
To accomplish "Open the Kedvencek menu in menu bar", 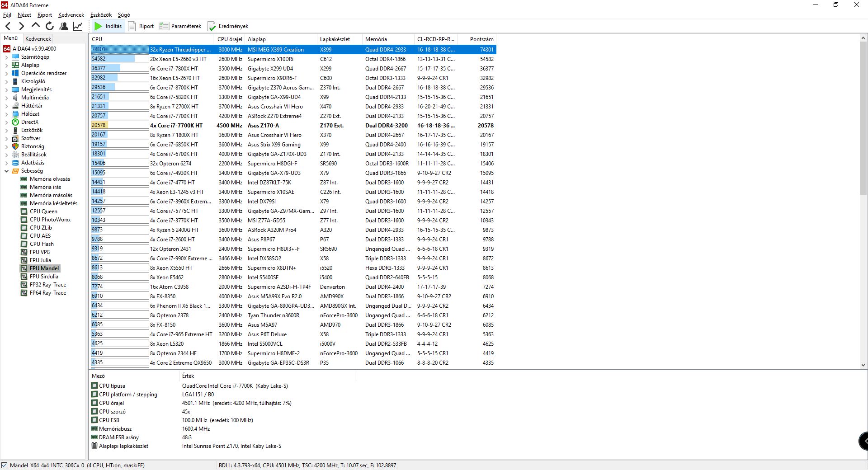I will [71, 15].
